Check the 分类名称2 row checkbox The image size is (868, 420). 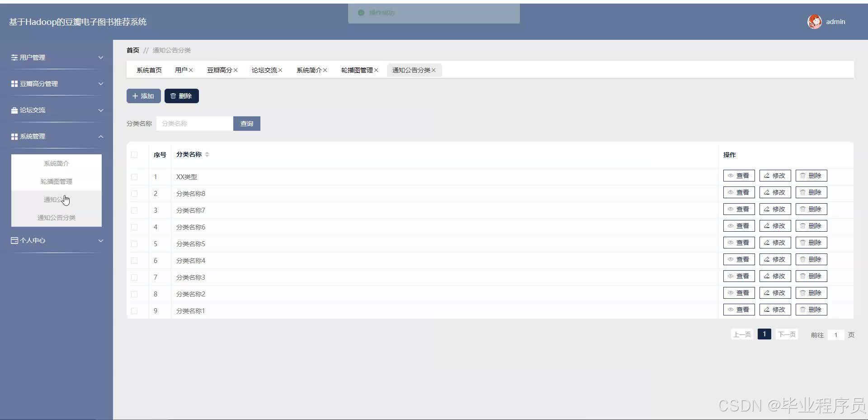pos(134,294)
